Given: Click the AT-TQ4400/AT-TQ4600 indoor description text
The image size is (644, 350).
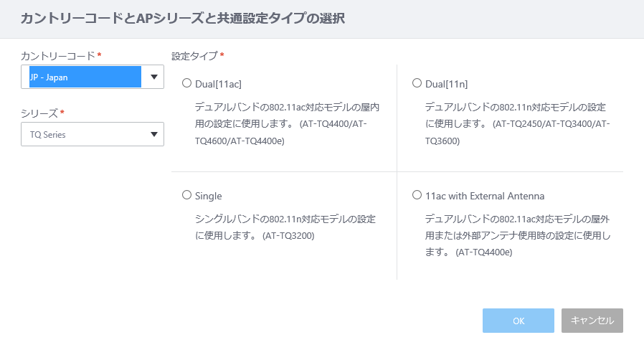Looking at the screenshot, I should tap(287, 124).
